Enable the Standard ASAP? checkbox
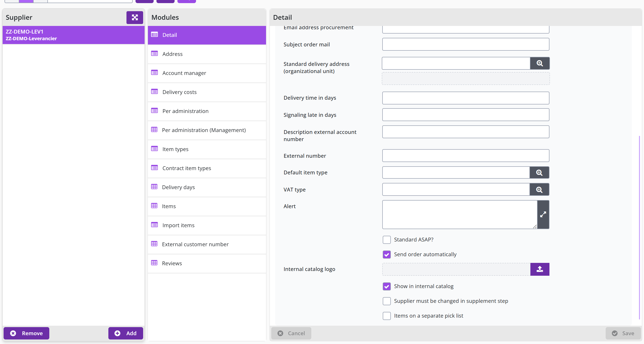Image resolution: width=644 pixels, height=344 pixels. tap(387, 240)
